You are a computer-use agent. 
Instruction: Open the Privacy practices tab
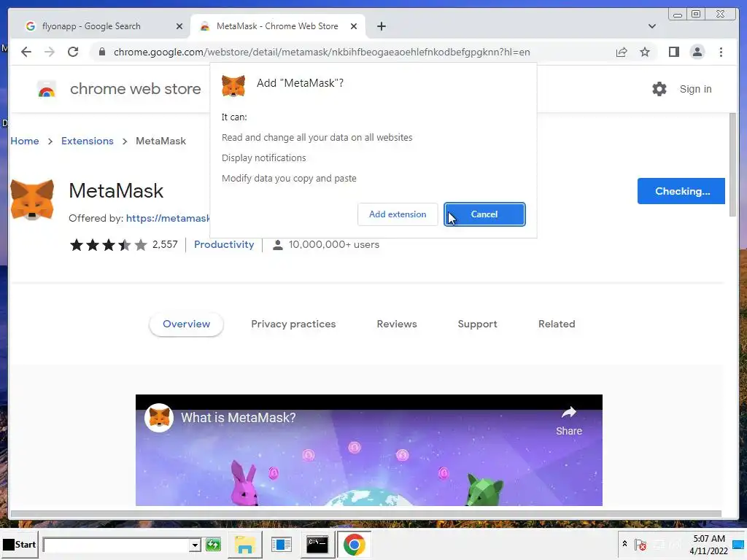click(293, 324)
